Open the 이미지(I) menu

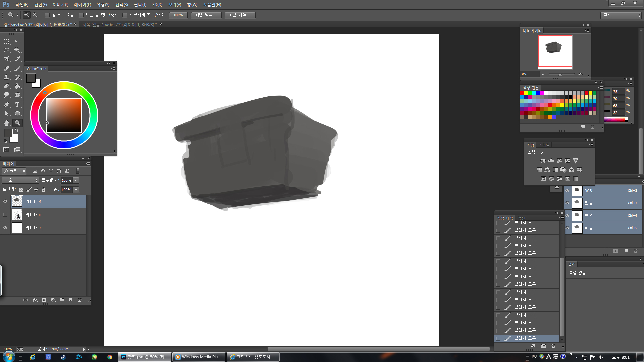click(60, 5)
